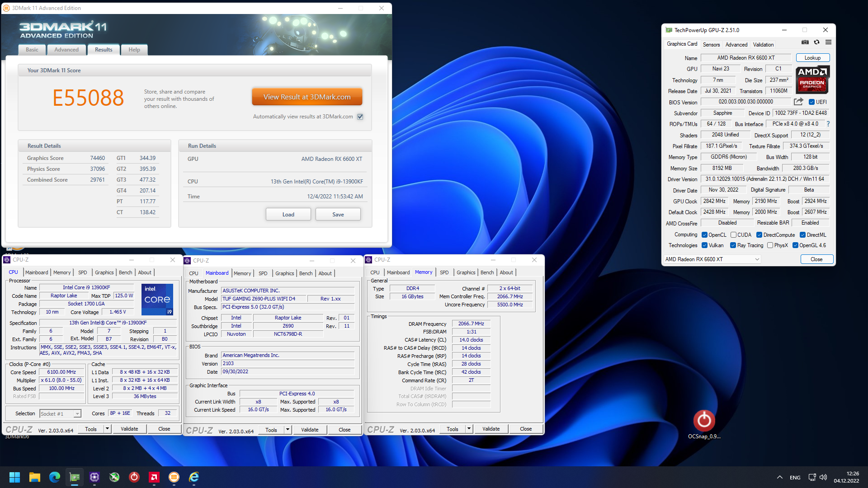Image resolution: width=868 pixels, height=488 pixels.
Task: Click taskbar clock and date
Action: tap(846, 477)
